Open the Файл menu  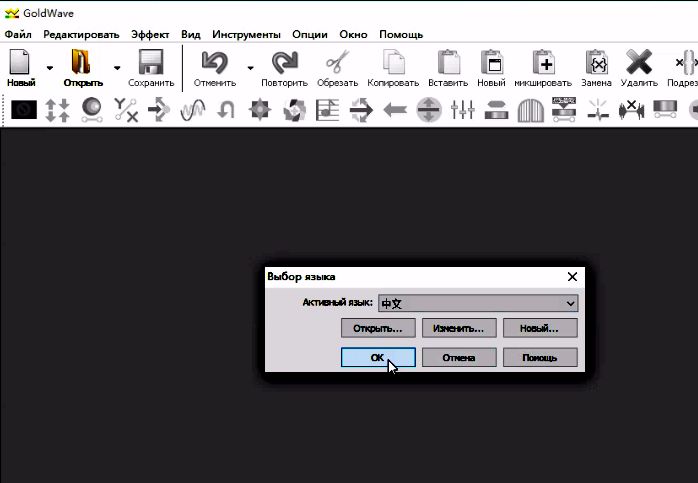[18, 34]
